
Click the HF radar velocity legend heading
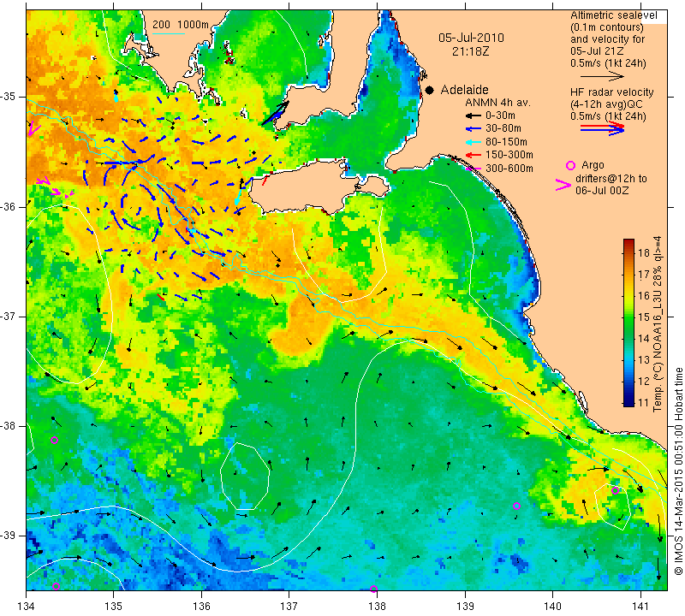pyautogui.click(x=611, y=92)
